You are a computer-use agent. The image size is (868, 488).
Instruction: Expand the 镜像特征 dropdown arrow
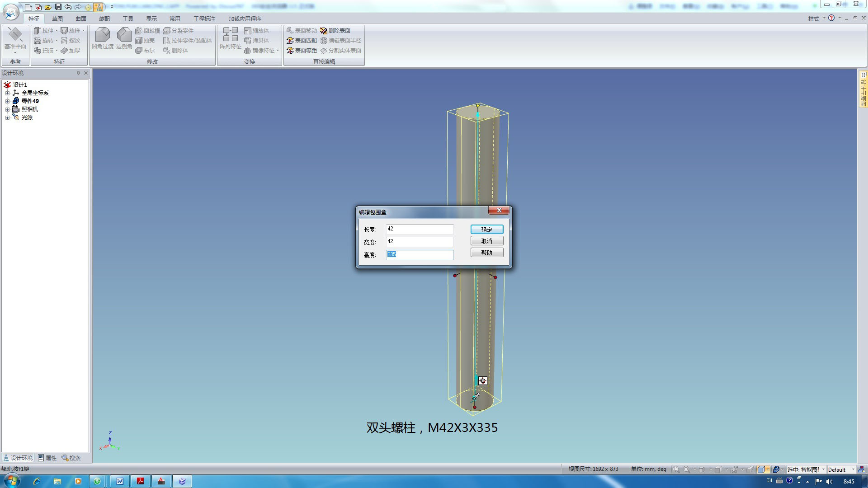[x=278, y=50]
